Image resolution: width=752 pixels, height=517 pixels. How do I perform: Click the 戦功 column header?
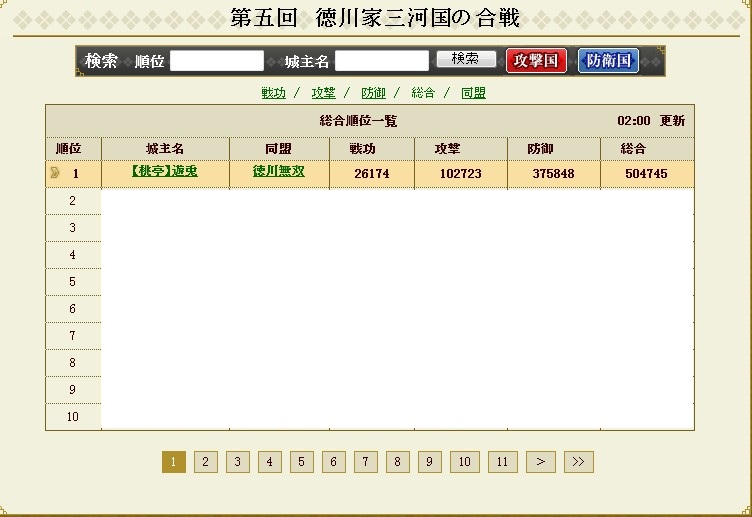[372, 149]
